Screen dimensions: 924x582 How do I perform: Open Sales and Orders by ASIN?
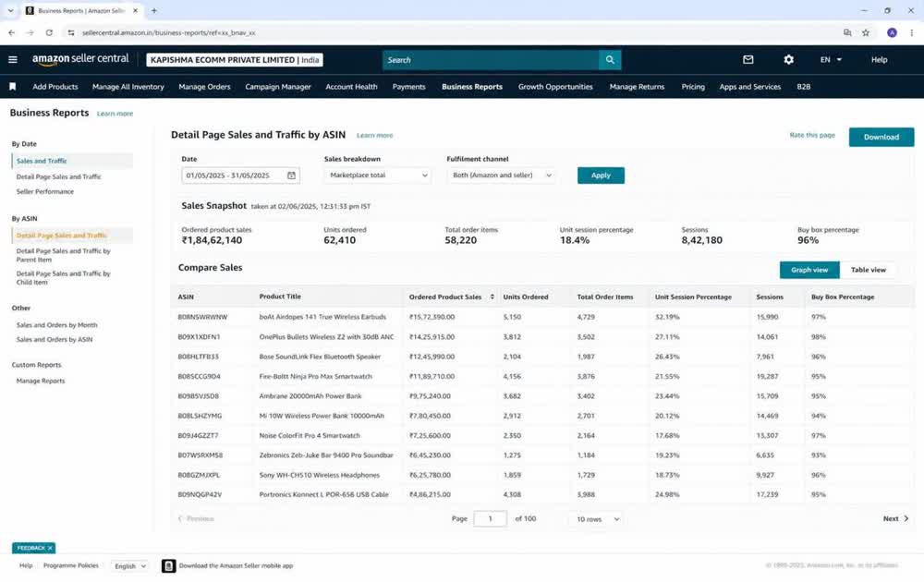[x=55, y=340]
